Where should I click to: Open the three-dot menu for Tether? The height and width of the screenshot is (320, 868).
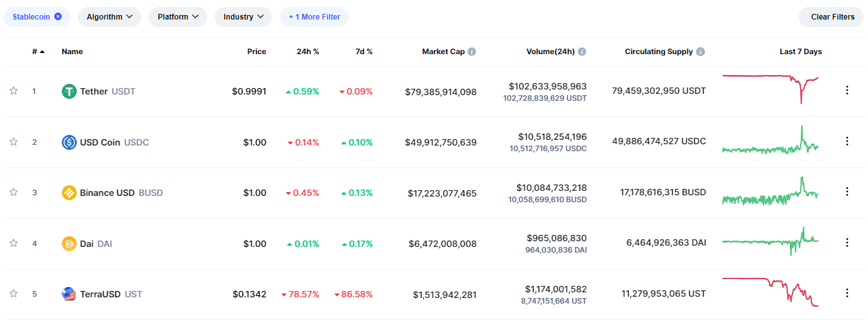(847, 91)
